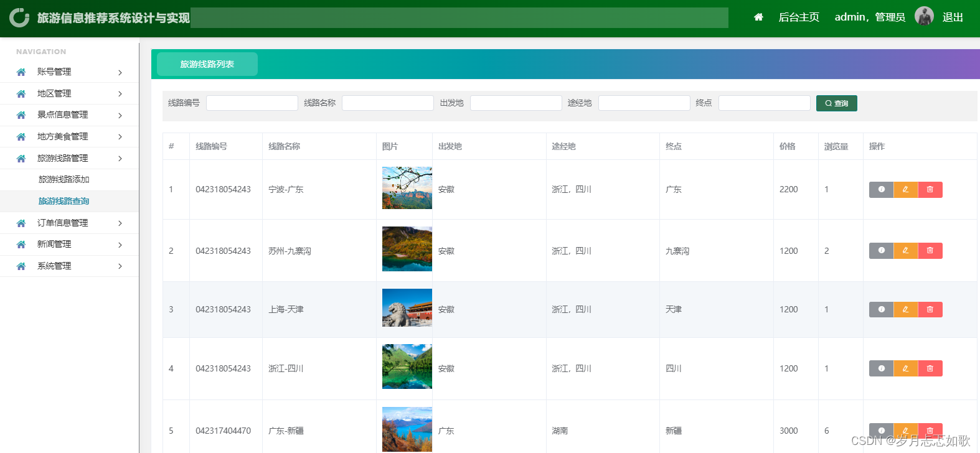Click the 浏览量 column header
The image size is (980, 453).
click(836, 146)
